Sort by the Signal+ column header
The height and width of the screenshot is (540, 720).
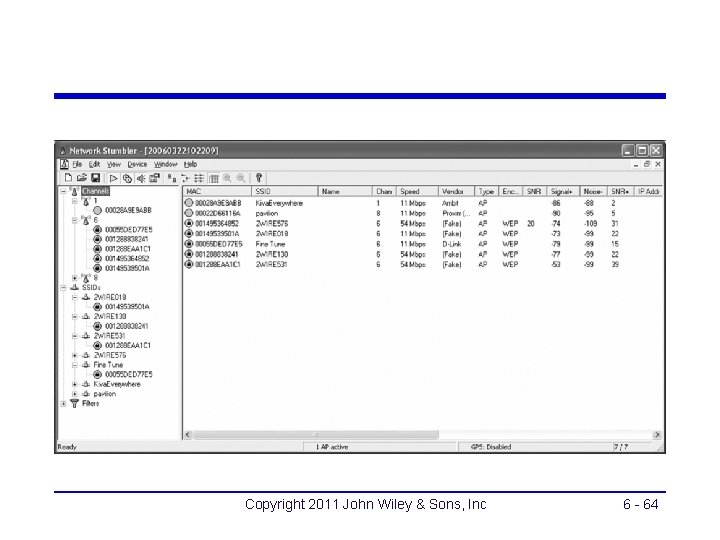pyautogui.click(x=563, y=191)
